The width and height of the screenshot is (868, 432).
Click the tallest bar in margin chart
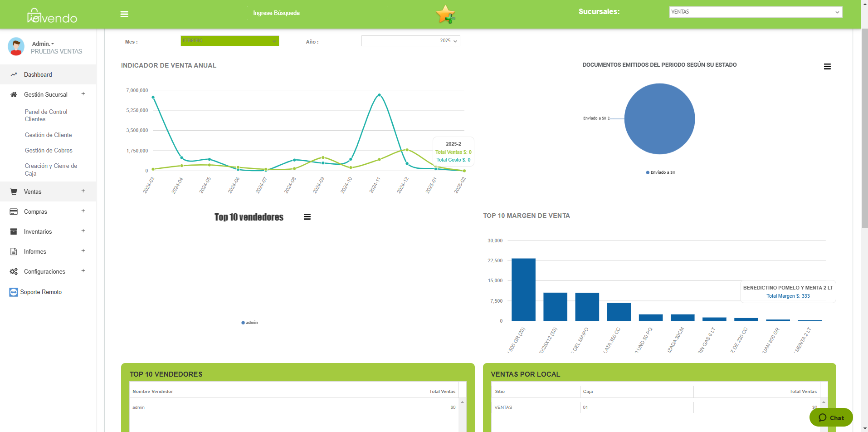523,290
